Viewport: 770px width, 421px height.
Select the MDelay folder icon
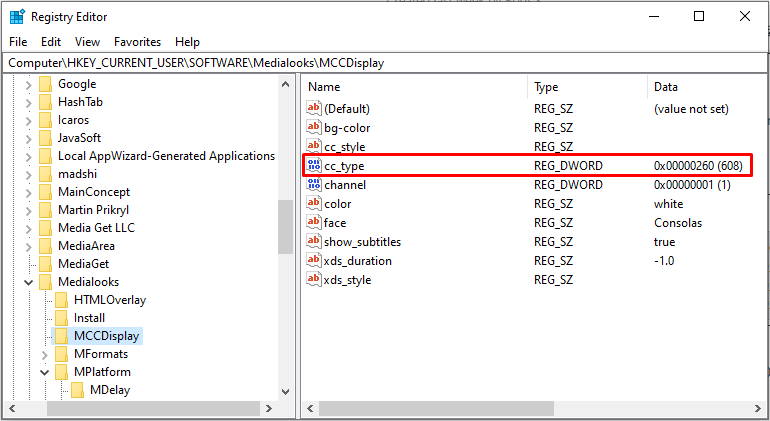tap(78, 390)
